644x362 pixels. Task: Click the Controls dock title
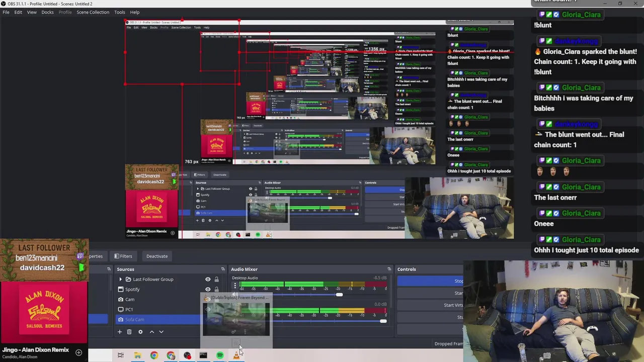pos(407,269)
